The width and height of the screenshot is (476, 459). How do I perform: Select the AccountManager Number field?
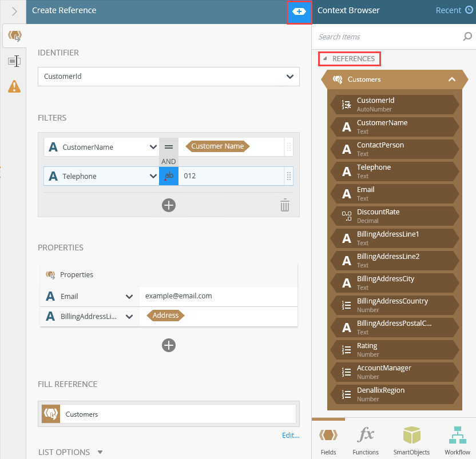(394, 372)
